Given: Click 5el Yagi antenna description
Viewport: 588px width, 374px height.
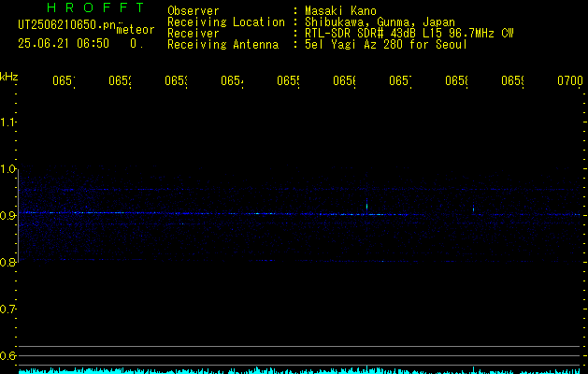Looking at the screenshot, I should [x=386, y=45].
